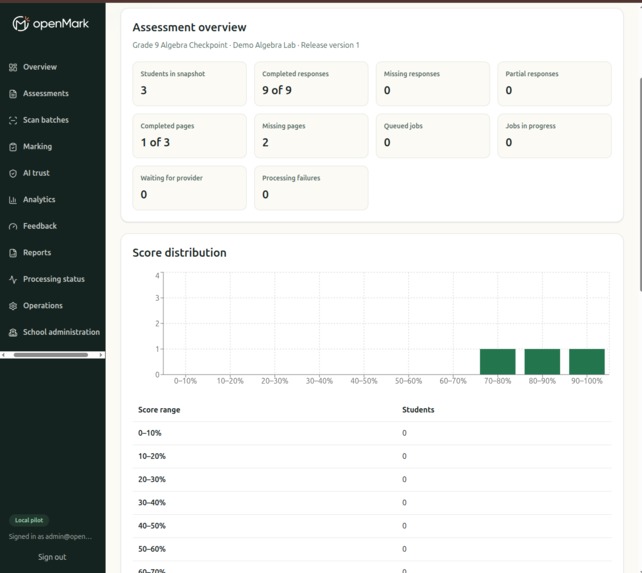The width and height of the screenshot is (642, 573).
Task: Click the Assessment overview heading
Action: (189, 27)
